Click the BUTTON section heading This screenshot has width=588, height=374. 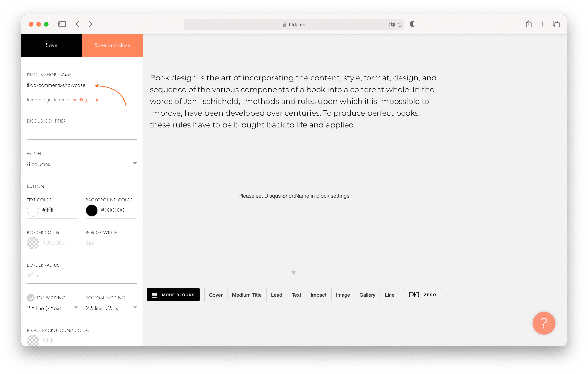click(x=36, y=186)
